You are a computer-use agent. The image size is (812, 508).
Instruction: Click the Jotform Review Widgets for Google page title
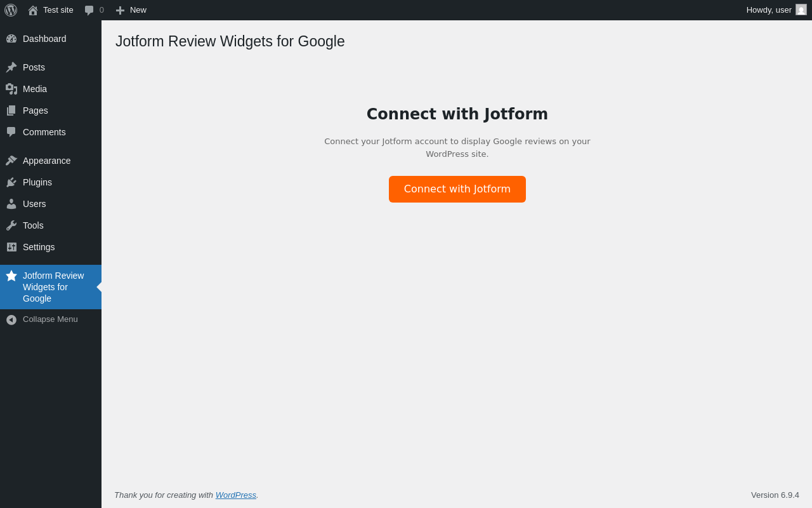[230, 41]
